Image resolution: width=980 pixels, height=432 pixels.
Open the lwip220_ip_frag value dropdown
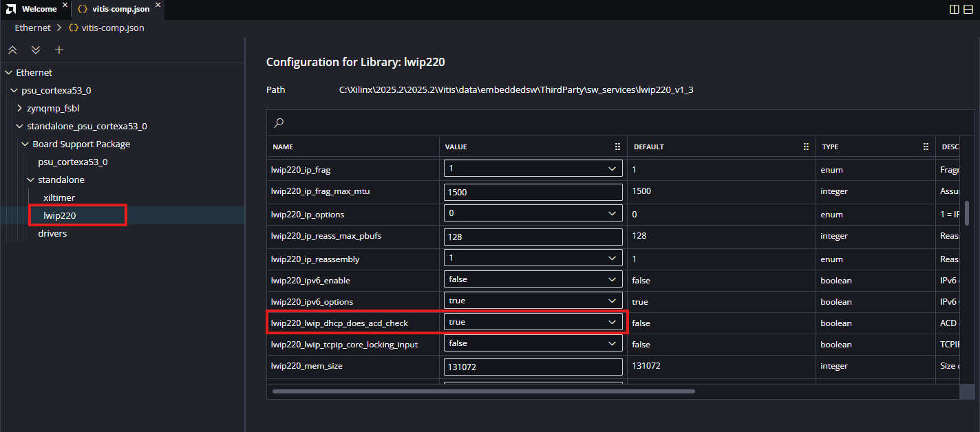pyautogui.click(x=533, y=169)
